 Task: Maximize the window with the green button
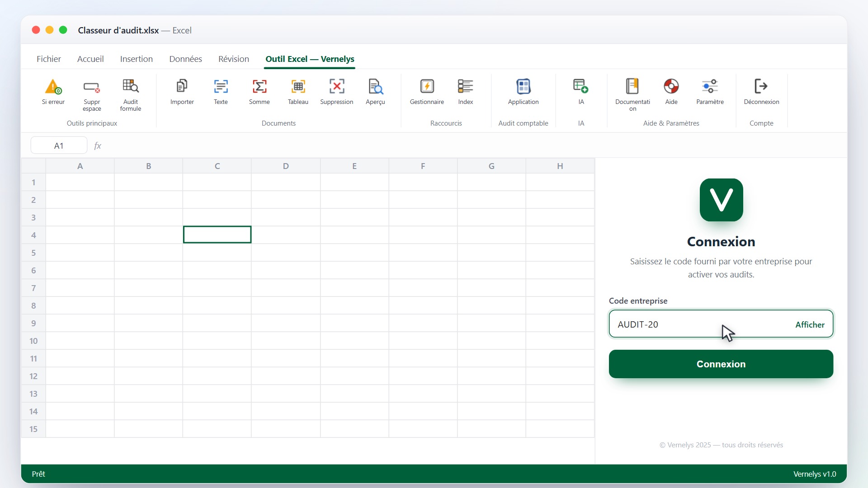(x=63, y=30)
